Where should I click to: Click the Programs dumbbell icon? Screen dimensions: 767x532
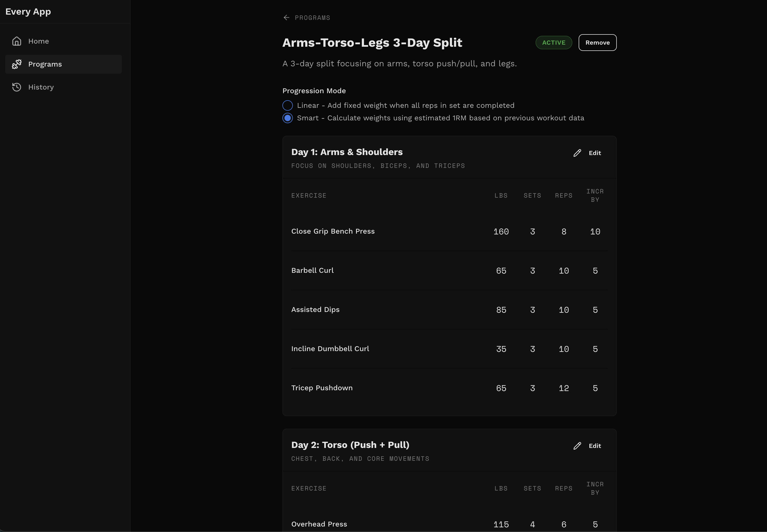coord(17,64)
